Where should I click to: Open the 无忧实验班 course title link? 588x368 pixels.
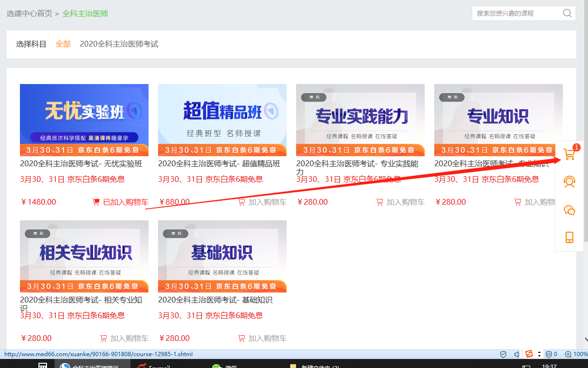tap(81, 164)
